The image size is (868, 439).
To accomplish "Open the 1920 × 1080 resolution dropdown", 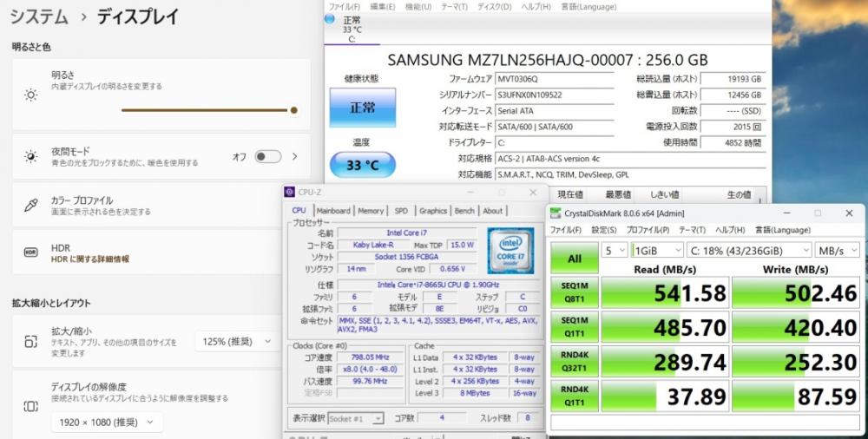I will click(x=106, y=423).
